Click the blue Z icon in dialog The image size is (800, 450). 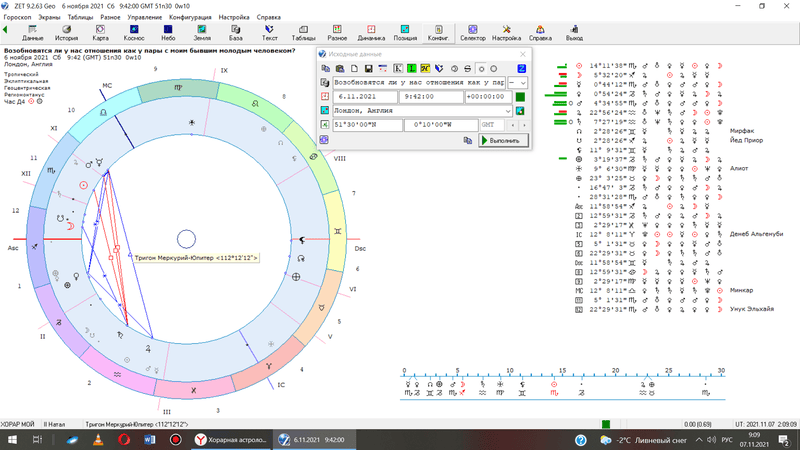(522, 68)
